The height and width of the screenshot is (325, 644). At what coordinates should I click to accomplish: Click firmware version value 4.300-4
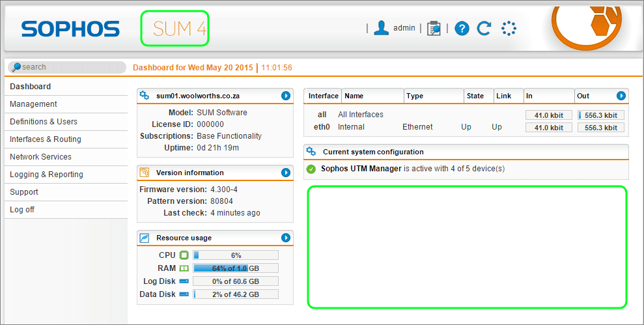tap(224, 190)
